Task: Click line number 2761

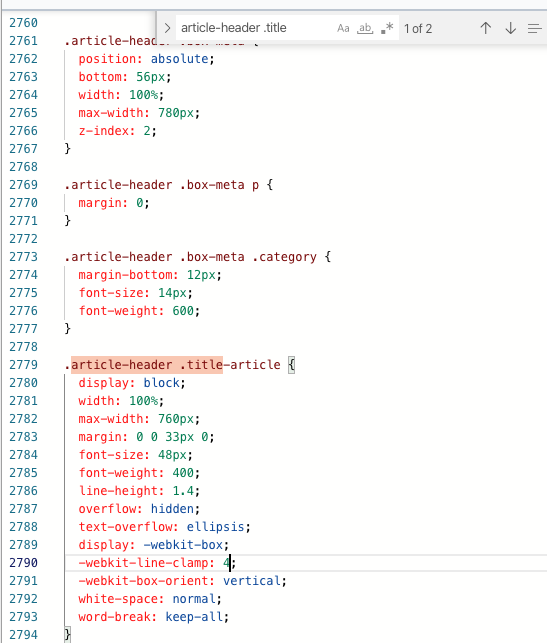Action: (23, 41)
